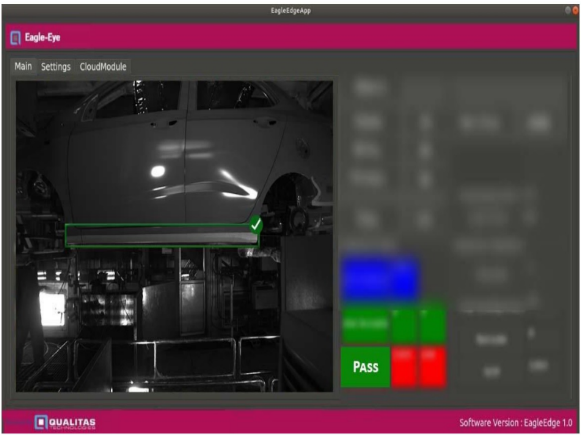Open the CloudModule tab
582x435 pixels.
pos(103,67)
